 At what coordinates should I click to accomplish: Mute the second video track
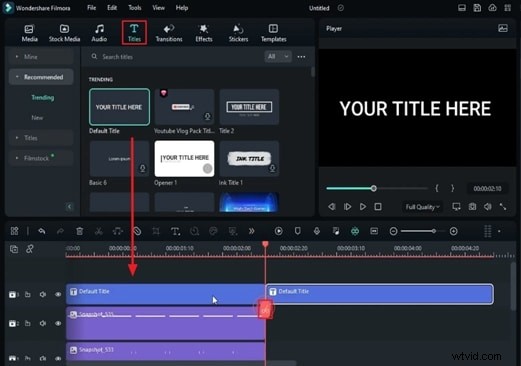click(43, 323)
